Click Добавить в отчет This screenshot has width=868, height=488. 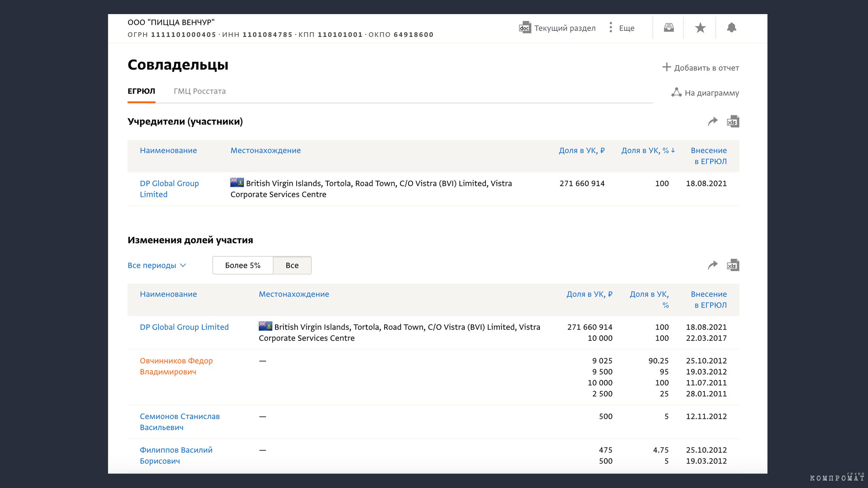click(x=706, y=68)
